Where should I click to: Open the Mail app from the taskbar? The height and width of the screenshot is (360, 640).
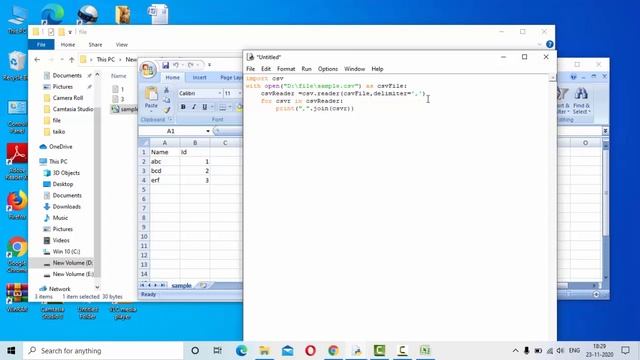tap(287, 351)
